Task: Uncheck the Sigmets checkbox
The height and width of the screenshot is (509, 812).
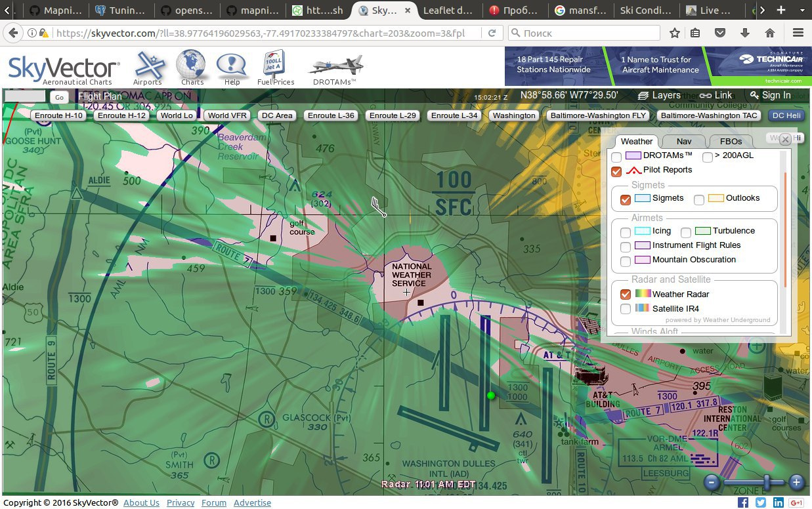Action: 626,199
